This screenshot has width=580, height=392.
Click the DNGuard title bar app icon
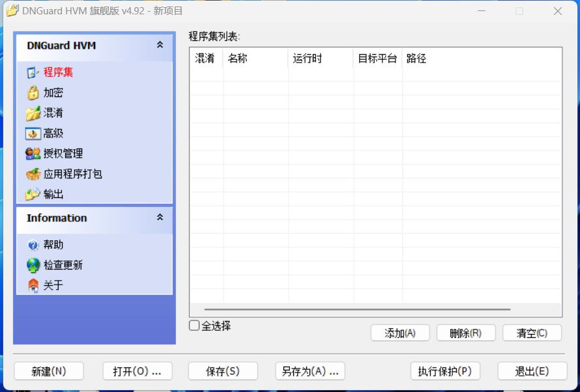12,10
